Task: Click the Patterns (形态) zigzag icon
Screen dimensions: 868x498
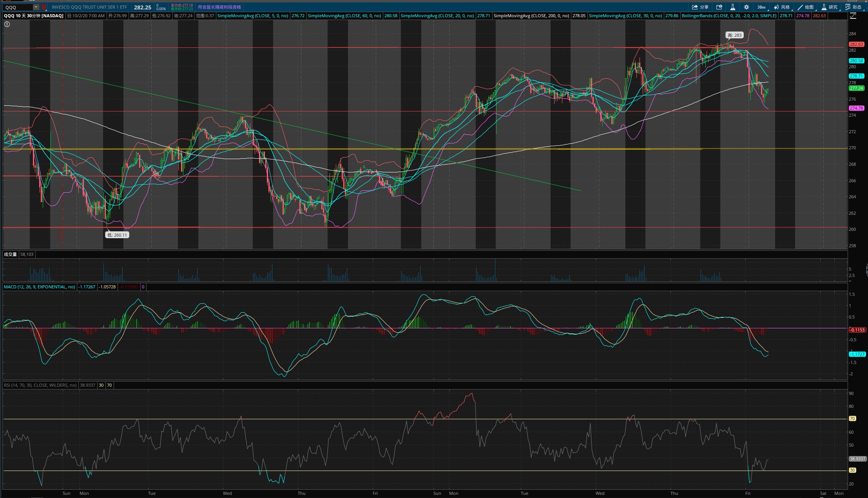Action: click(848, 7)
